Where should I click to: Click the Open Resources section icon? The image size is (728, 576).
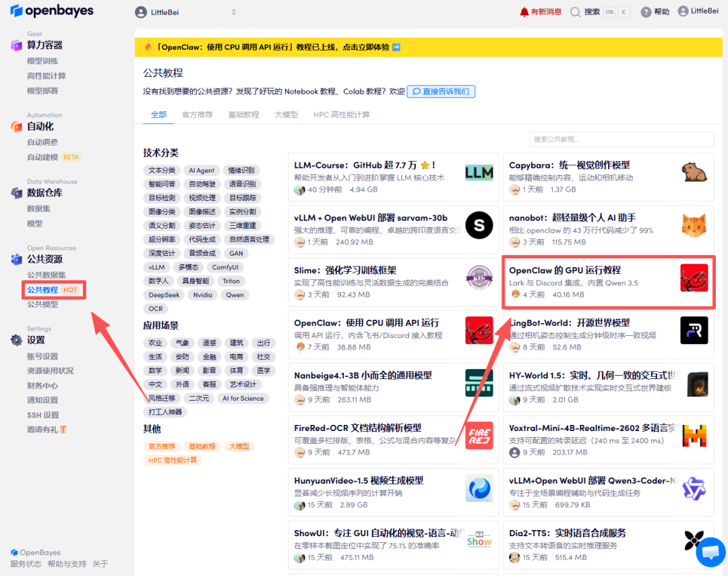tap(16, 259)
